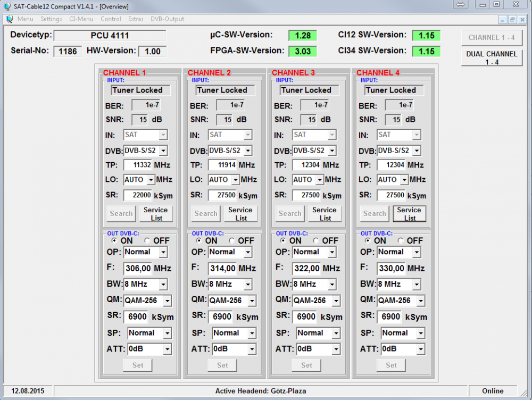This screenshot has height=400, width=532.
Task: Click the SAT-Cable12 title bar app icon
Action: click(x=6, y=6)
